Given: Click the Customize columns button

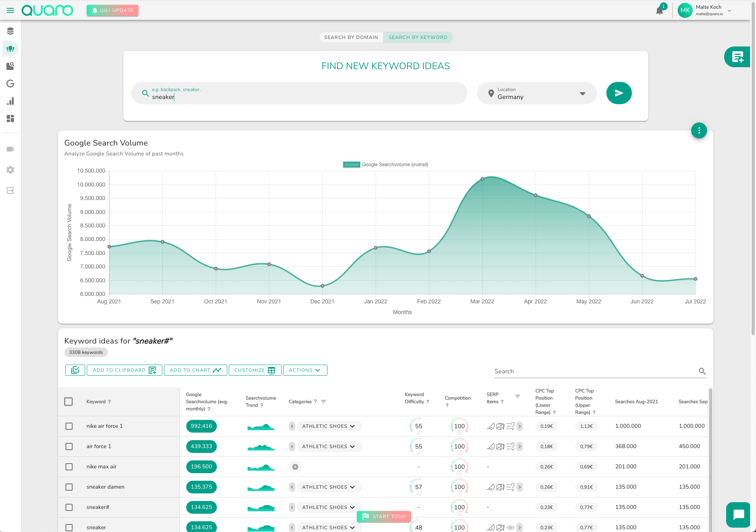Looking at the screenshot, I should [x=255, y=370].
